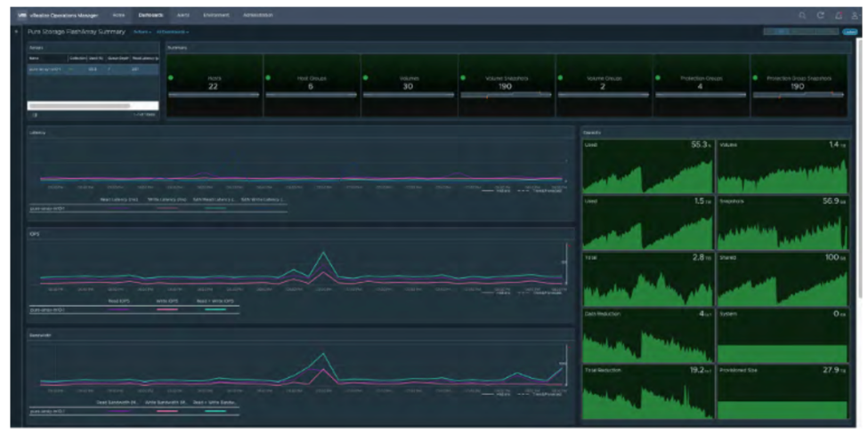Click the IOPS chart peak spike
This screenshot has width=868, height=434.
point(323,253)
